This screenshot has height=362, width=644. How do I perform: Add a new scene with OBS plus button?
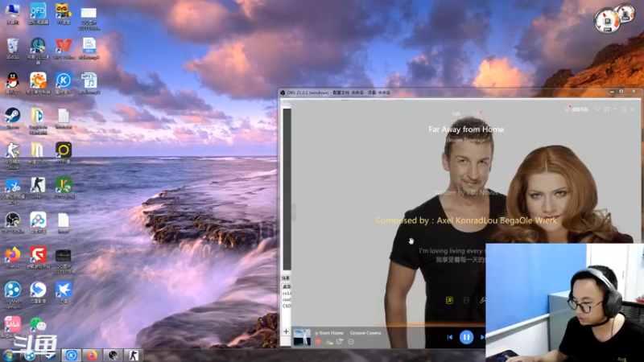pyautogui.click(x=287, y=331)
